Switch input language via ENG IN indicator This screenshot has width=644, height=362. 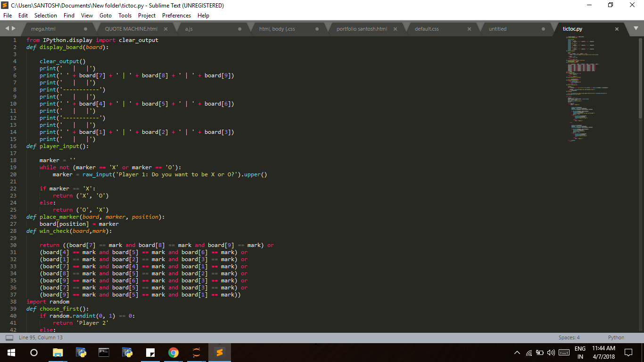[x=581, y=352]
